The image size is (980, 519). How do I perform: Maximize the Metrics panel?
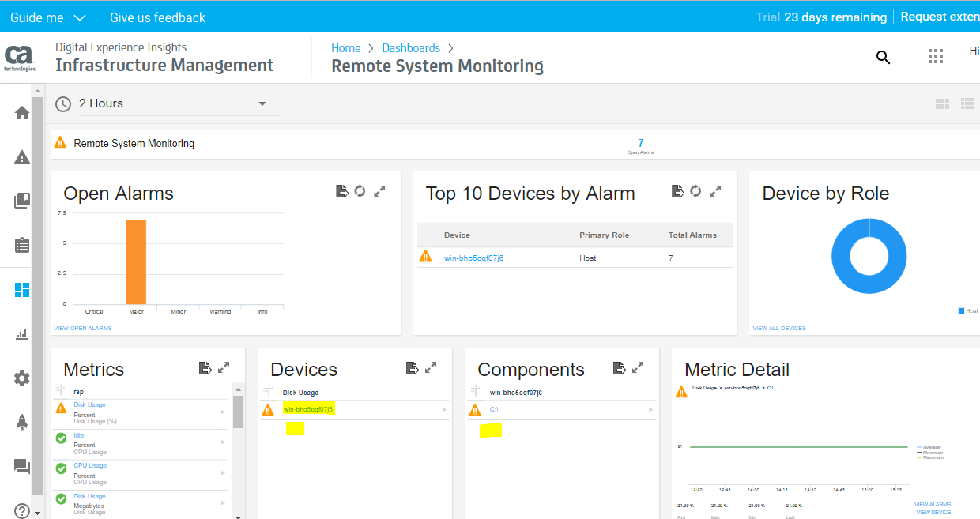point(224,367)
